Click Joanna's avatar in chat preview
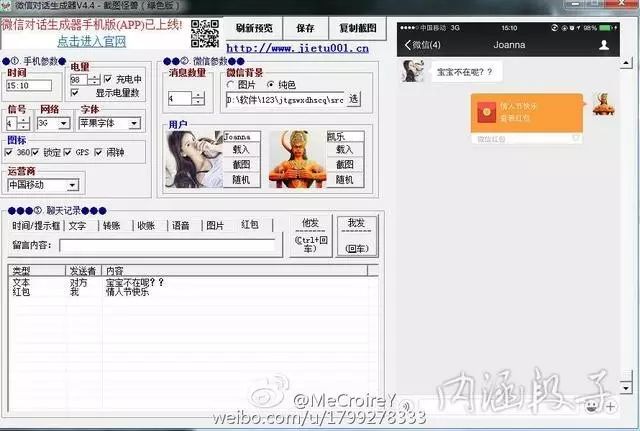 click(412, 71)
